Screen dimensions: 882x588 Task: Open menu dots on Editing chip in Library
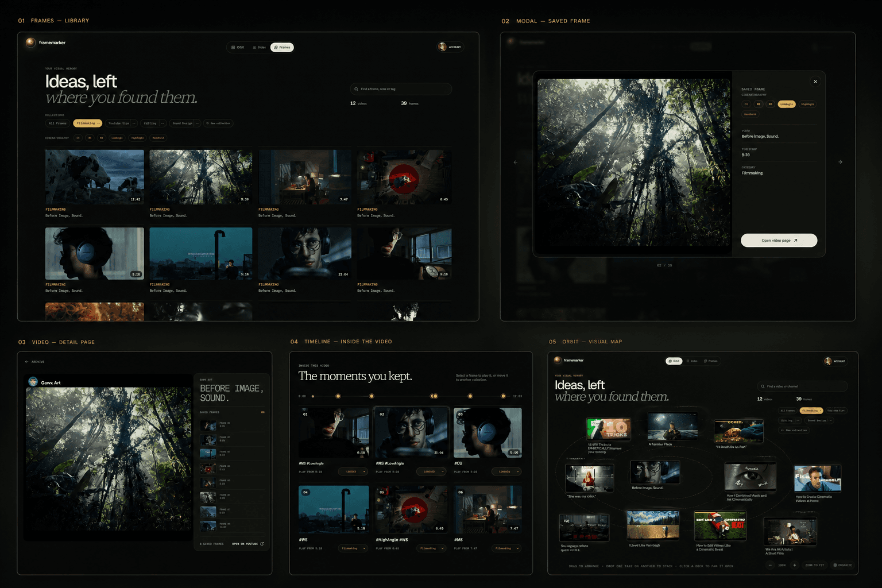tap(163, 123)
